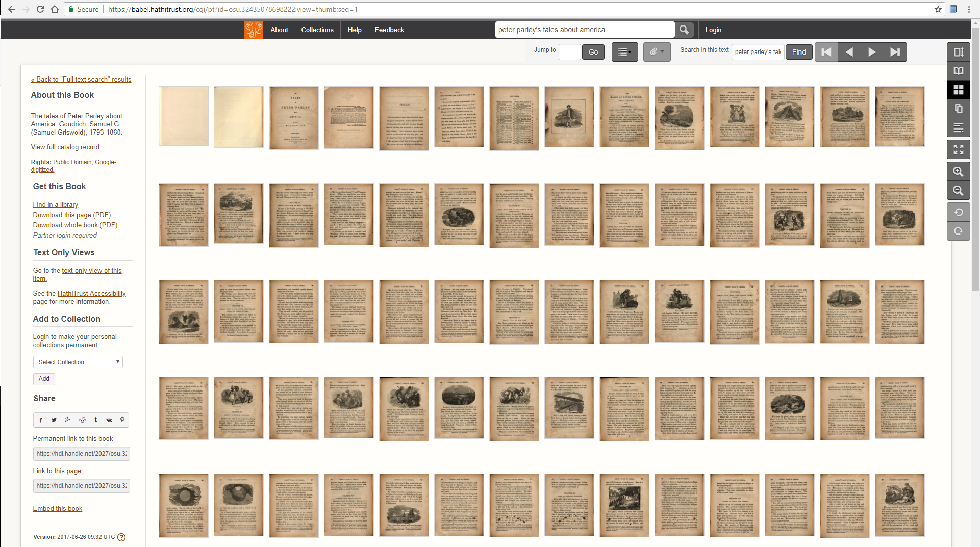Zoom out of the book pages
980x547 pixels.
pos(958,190)
